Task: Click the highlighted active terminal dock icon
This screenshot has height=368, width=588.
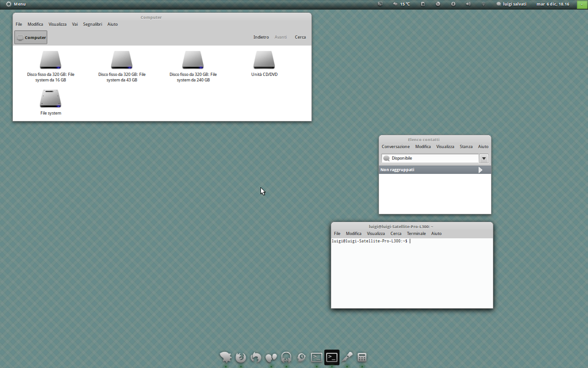Action: point(332,357)
